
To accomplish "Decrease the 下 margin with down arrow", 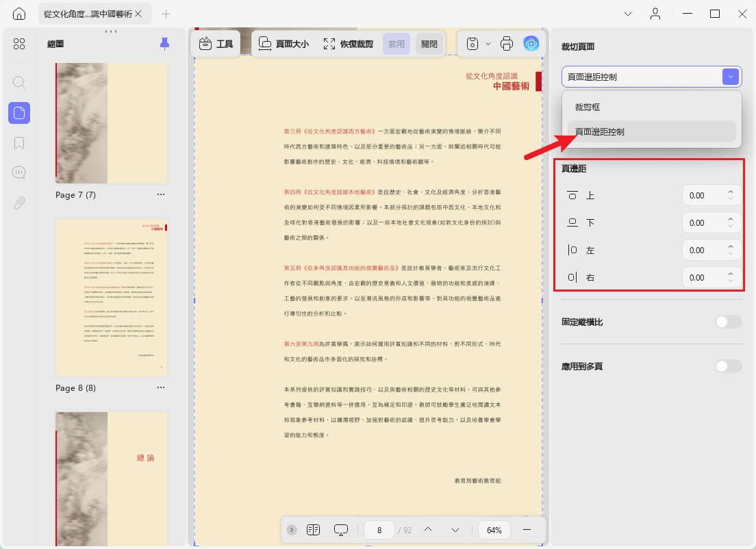I will (731, 226).
